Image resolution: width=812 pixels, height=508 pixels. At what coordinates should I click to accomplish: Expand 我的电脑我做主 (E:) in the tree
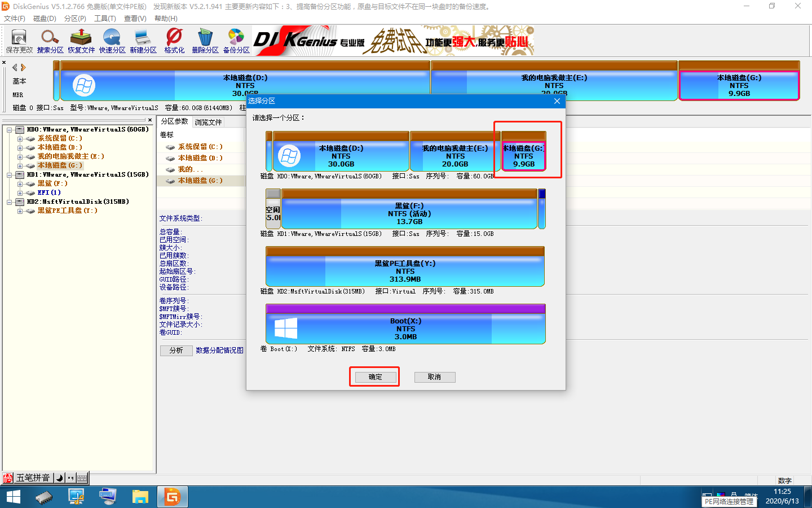[x=20, y=157]
